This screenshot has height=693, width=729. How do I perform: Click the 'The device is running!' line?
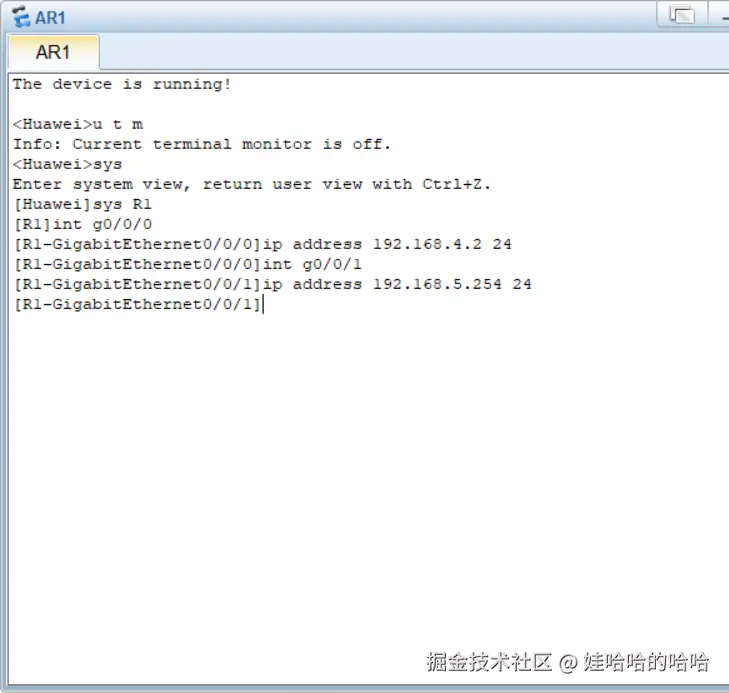(x=122, y=84)
